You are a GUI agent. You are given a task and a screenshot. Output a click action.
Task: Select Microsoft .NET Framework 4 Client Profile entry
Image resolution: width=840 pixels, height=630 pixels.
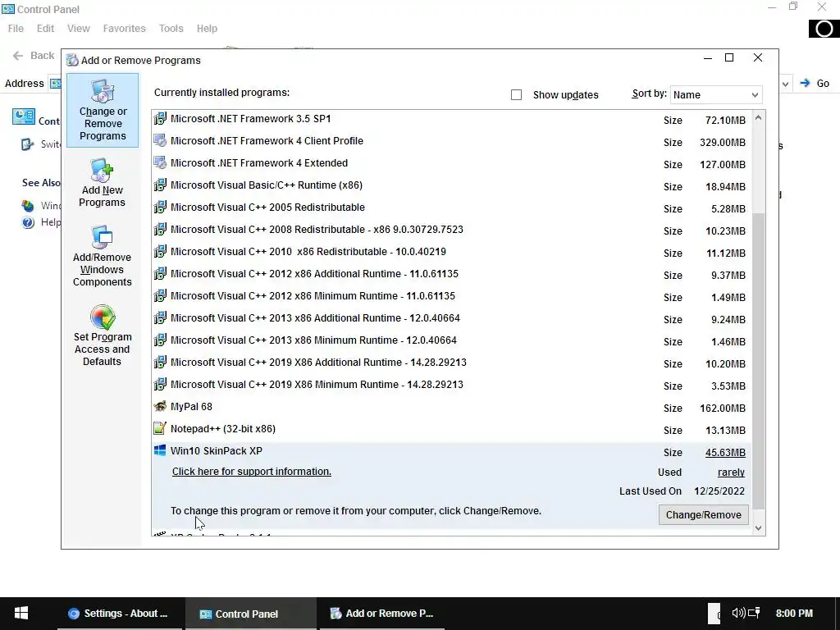click(x=451, y=141)
